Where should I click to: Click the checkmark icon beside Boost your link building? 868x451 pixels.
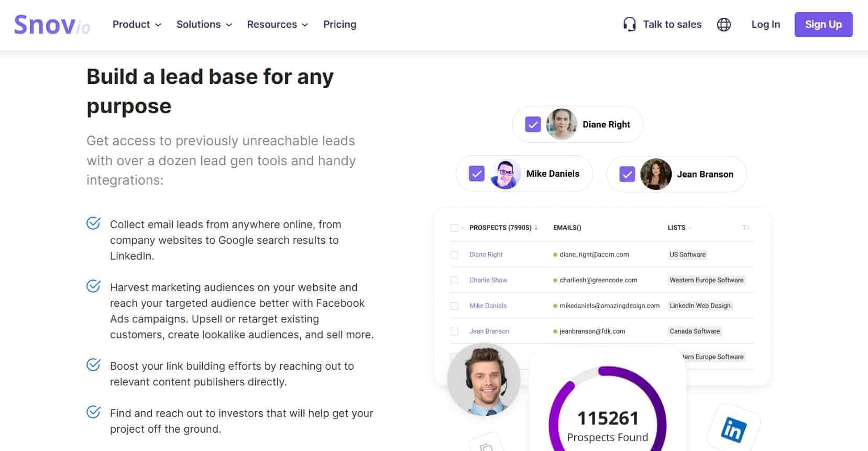tap(93, 365)
